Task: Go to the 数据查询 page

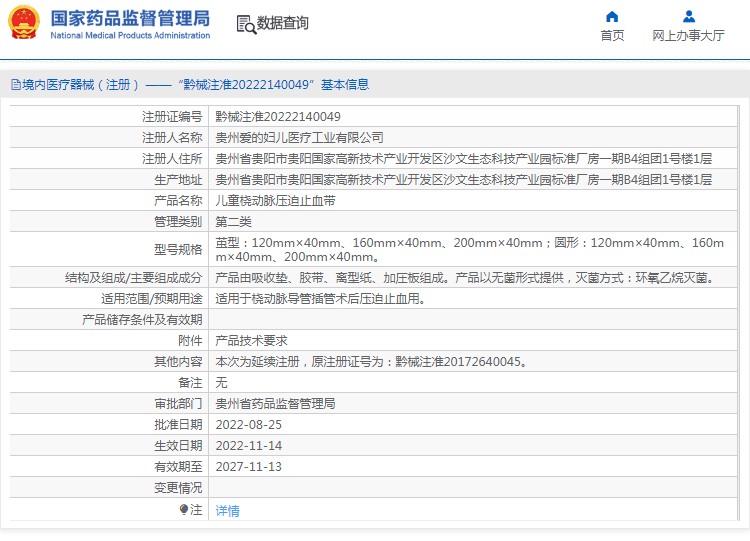Action: pyautogui.click(x=282, y=23)
